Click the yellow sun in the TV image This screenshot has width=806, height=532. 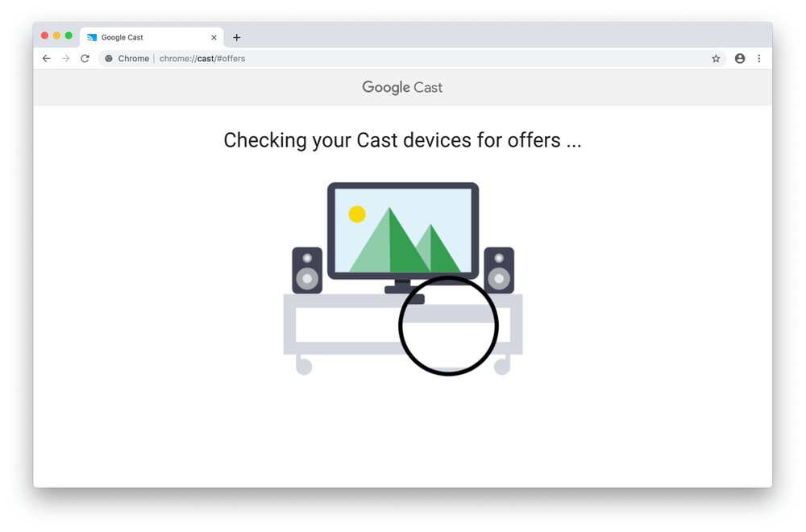click(x=357, y=214)
